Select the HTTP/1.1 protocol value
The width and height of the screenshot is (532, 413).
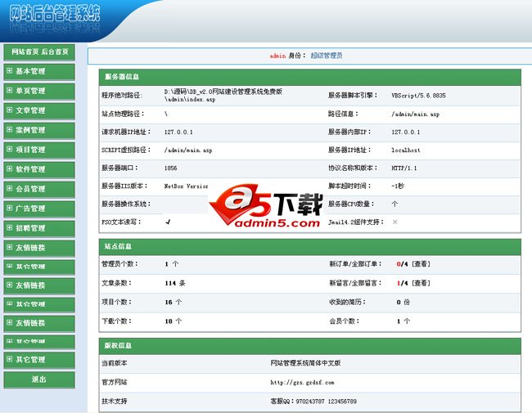point(404,168)
